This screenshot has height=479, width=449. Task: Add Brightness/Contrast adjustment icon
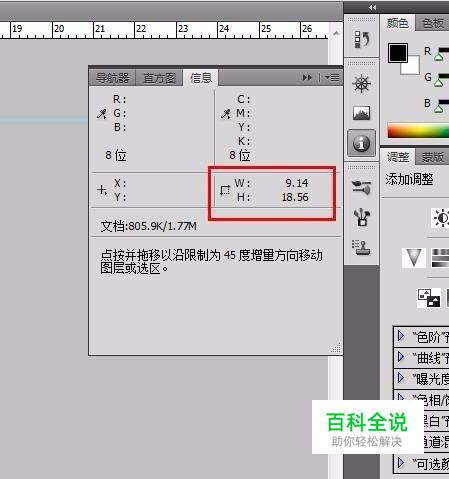(x=441, y=218)
